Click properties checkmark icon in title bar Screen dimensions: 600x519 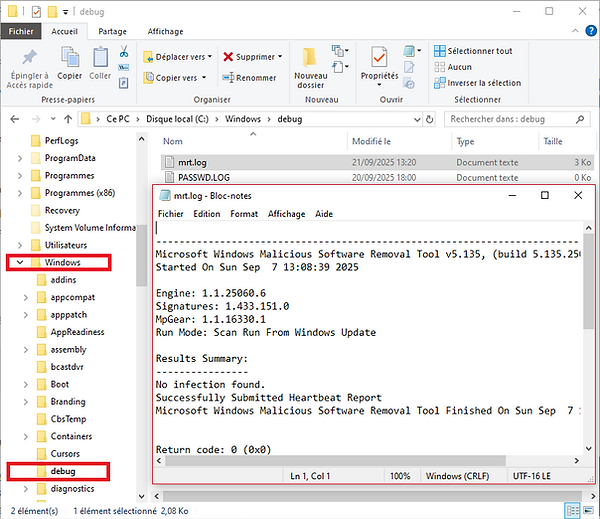tap(36, 12)
